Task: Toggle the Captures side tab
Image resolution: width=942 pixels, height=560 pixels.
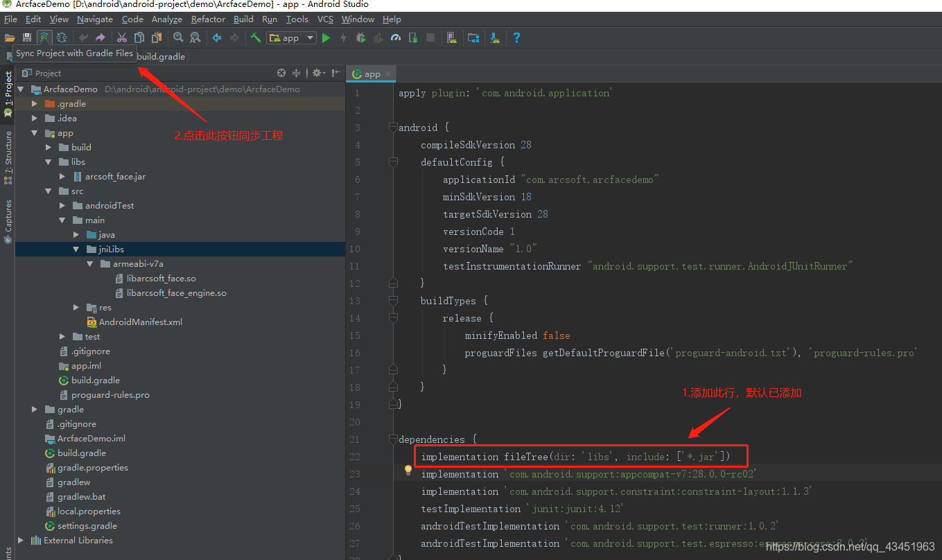Action: [8, 220]
